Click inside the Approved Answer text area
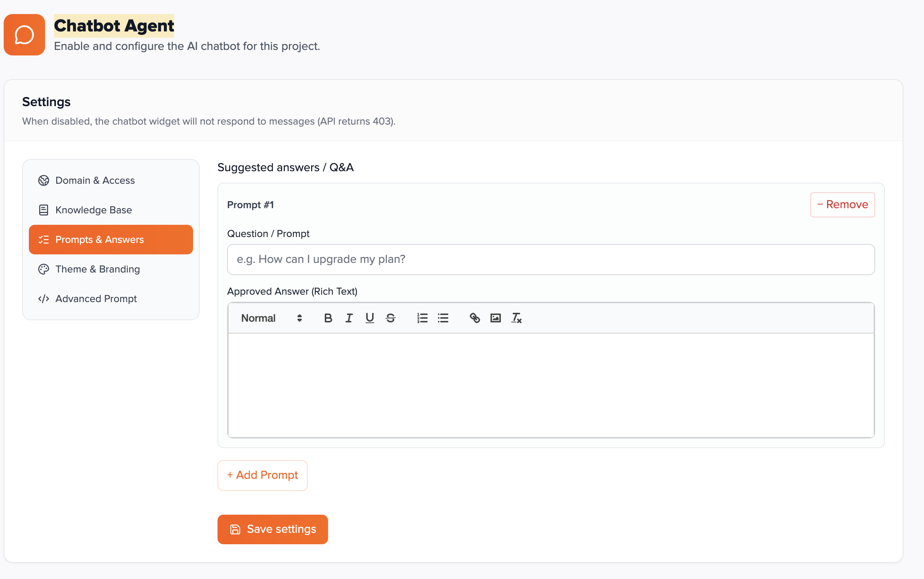This screenshot has height=579, width=924. click(550, 385)
